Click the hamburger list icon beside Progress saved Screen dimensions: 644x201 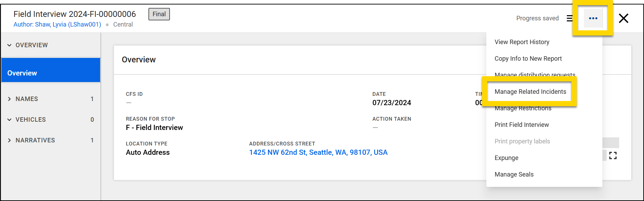click(x=569, y=18)
